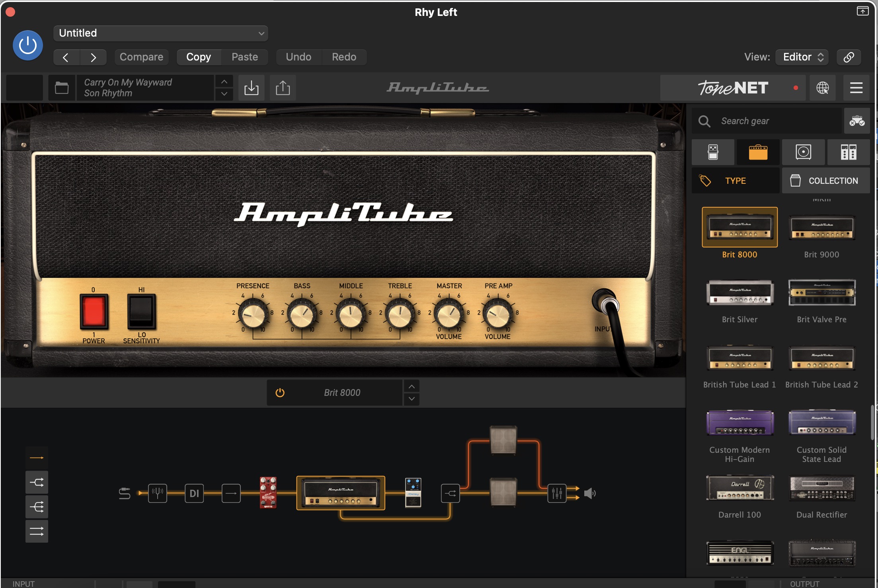The image size is (878, 588).
Task: Choose the single serial signal chain layout
Action: coord(37,458)
